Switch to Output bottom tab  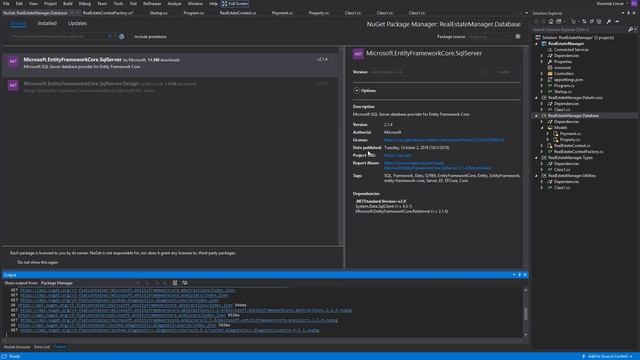[x=60, y=347]
